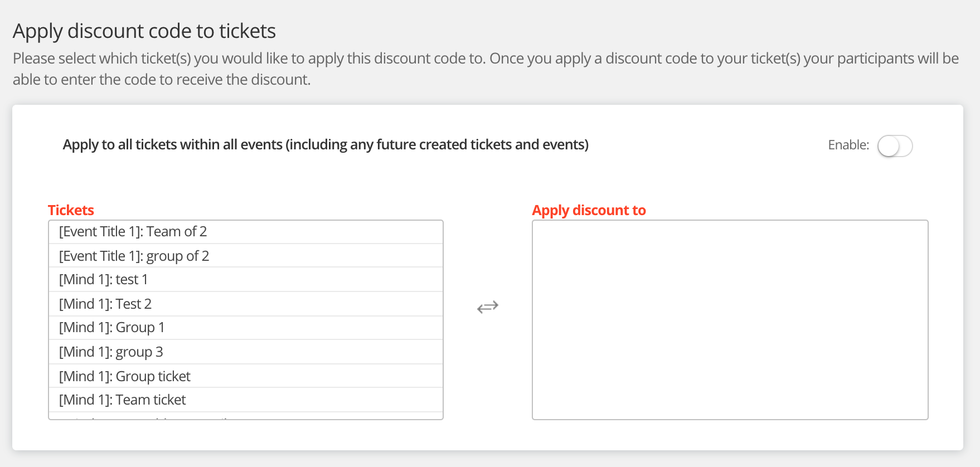Viewport: 980px width, 467px height.
Task: Click the swap arrows transfer icon
Action: [x=488, y=307]
